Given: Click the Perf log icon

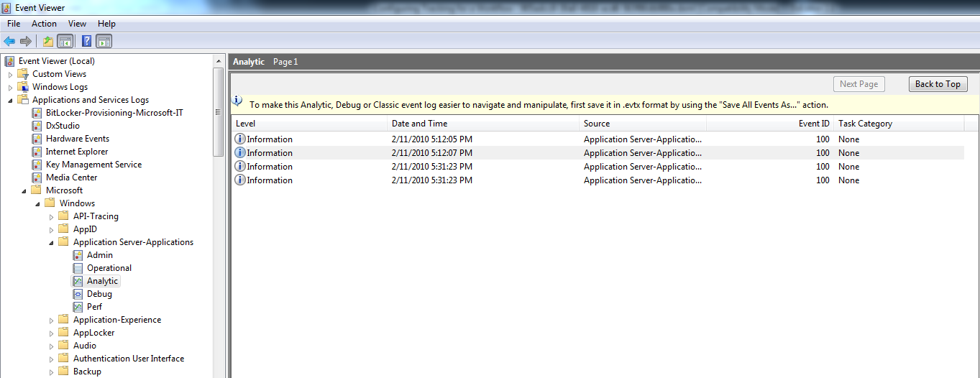Looking at the screenshot, I should (x=78, y=307).
